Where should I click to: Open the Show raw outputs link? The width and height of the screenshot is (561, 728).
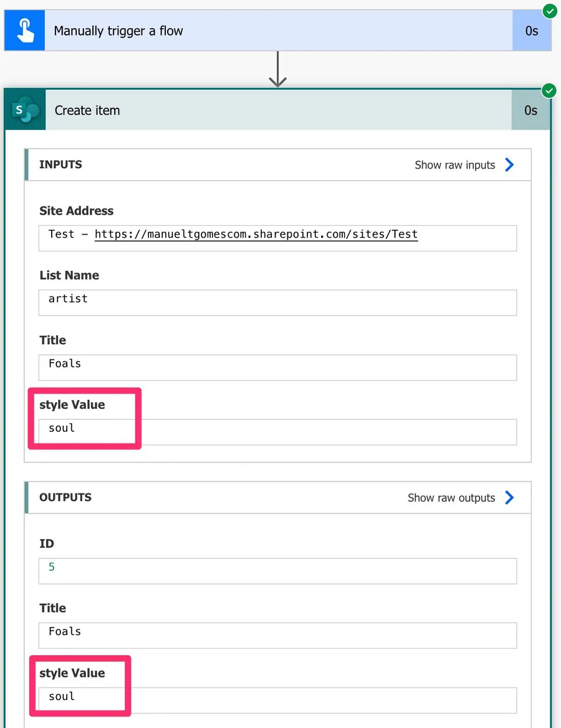click(451, 498)
